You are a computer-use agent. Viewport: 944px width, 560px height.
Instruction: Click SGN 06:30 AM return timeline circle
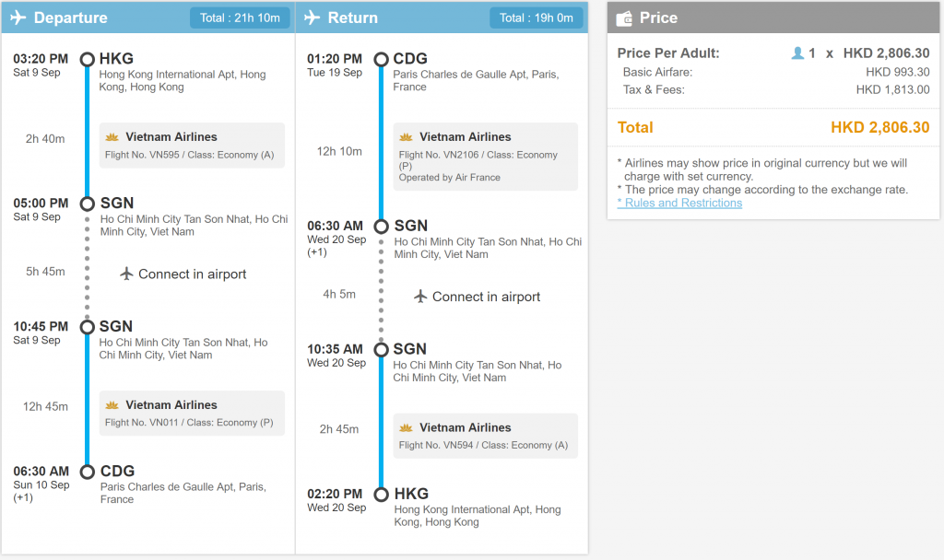click(381, 227)
